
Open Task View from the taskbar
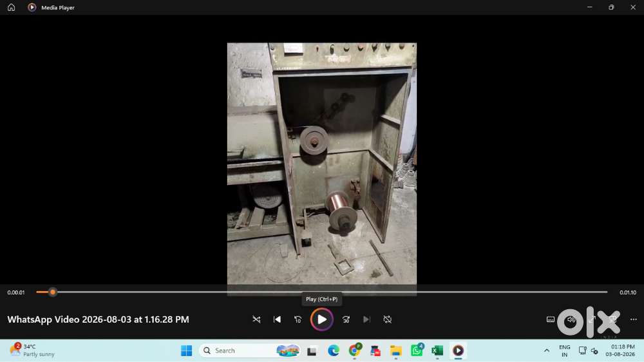point(312,351)
